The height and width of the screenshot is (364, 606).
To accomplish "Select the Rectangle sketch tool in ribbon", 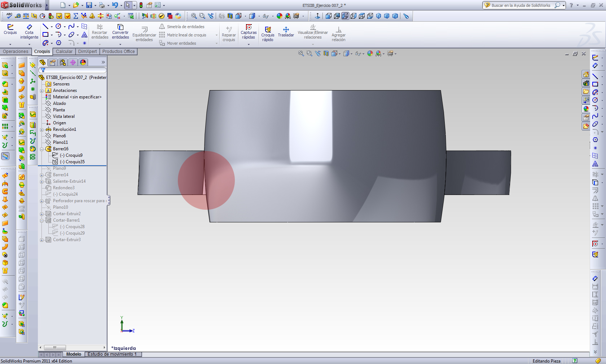I will coord(45,35).
